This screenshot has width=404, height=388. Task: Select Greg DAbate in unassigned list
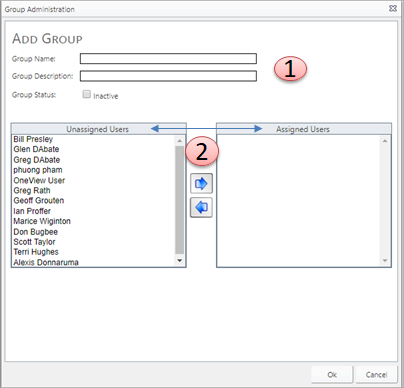(37, 160)
